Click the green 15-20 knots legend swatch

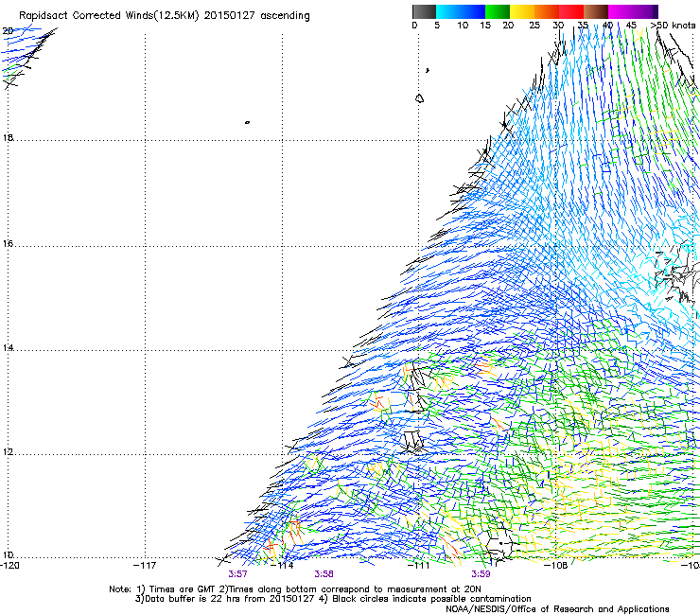pos(498,11)
